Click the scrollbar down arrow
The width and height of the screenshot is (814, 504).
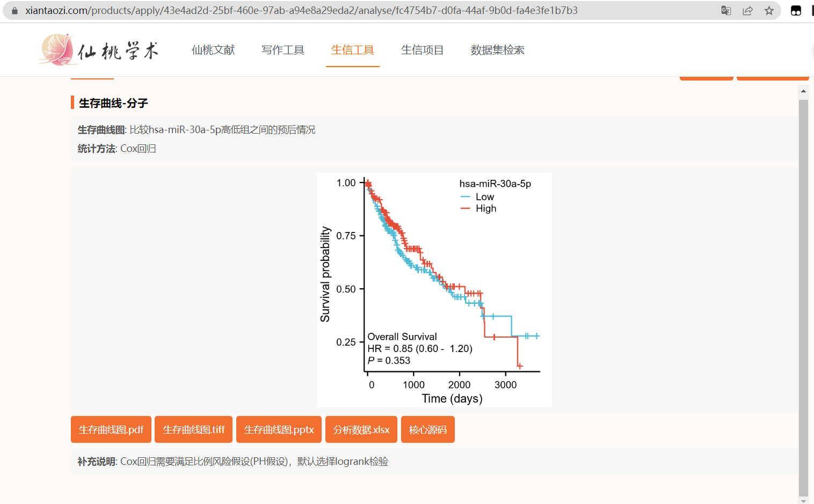point(803,500)
